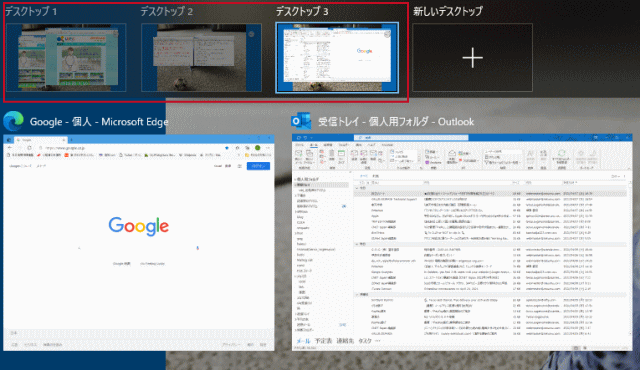Image resolution: width=640 pixels, height=370 pixels.
Task: Open the Google apps grid icon
Action: click(x=240, y=166)
